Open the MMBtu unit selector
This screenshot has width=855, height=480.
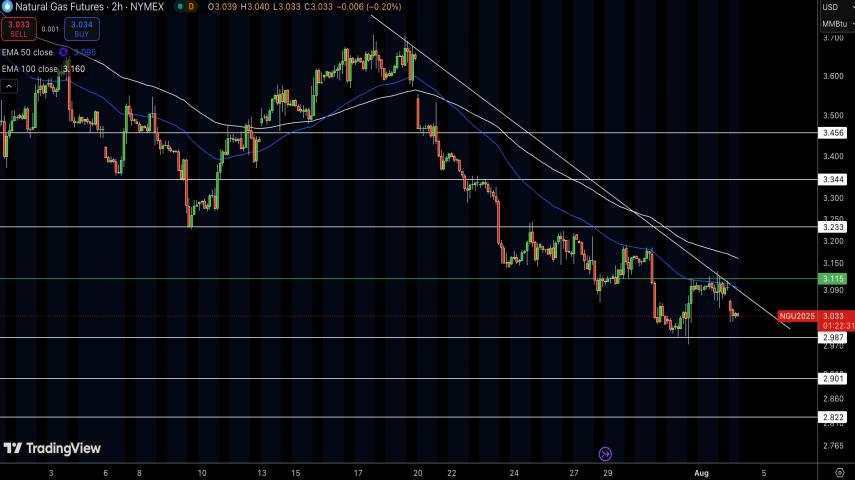(x=833, y=24)
